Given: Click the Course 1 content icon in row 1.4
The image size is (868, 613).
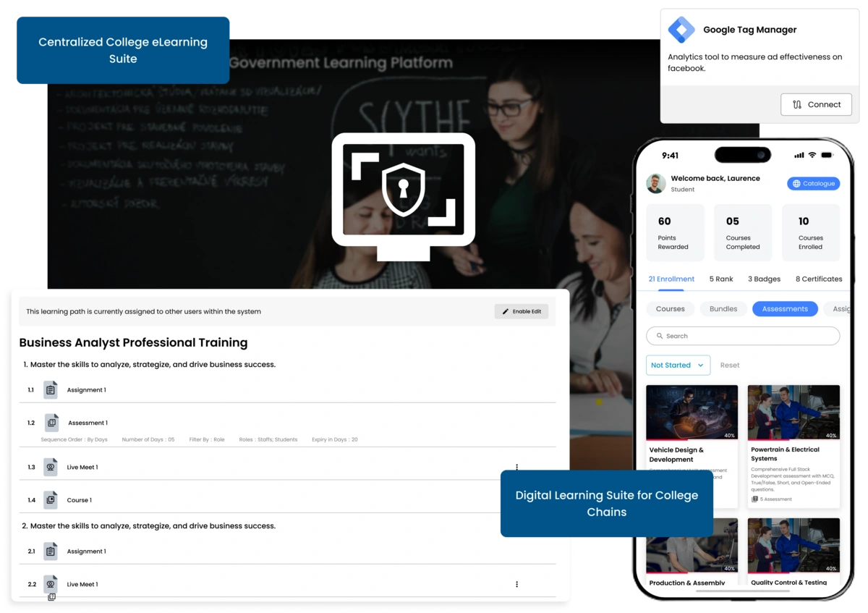Looking at the screenshot, I should 51,499.
